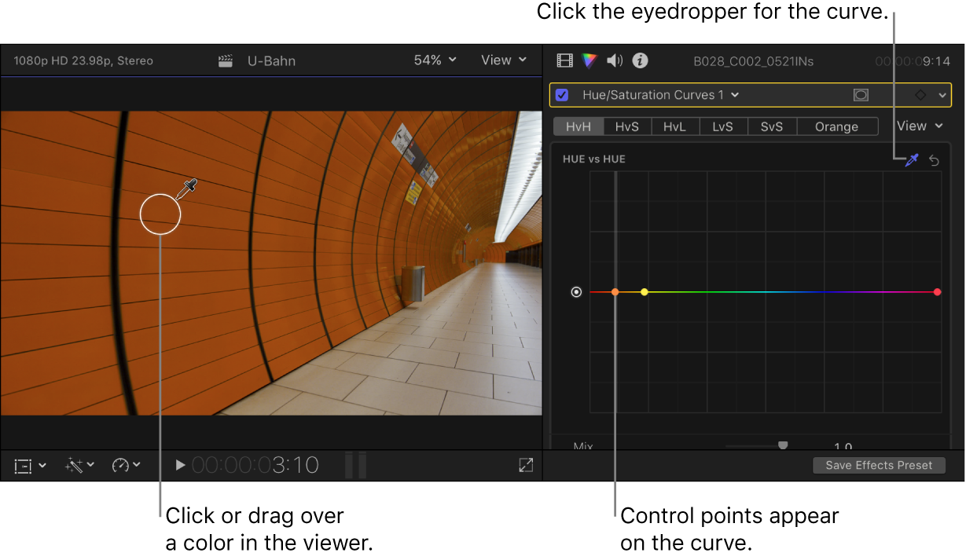The width and height of the screenshot is (966, 560).
Task: Open the viewer View dropdown
Action: pos(503,60)
